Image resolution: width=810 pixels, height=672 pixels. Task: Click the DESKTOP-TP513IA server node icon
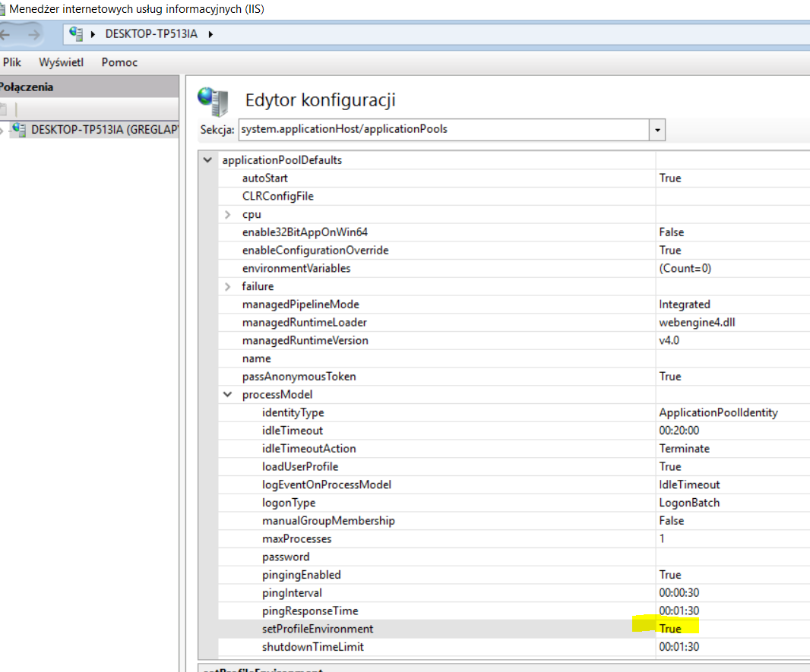(19, 130)
